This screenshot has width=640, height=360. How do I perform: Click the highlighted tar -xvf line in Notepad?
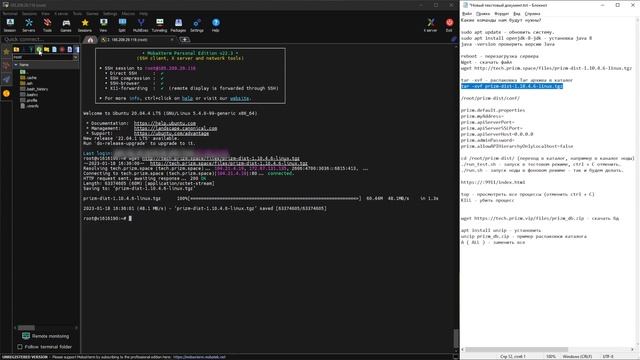tap(512, 87)
